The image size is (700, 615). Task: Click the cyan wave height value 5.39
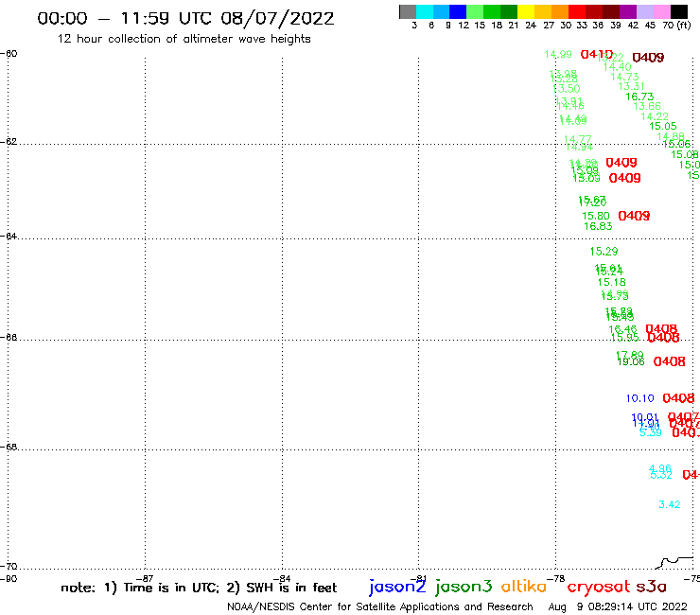coord(651,432)
